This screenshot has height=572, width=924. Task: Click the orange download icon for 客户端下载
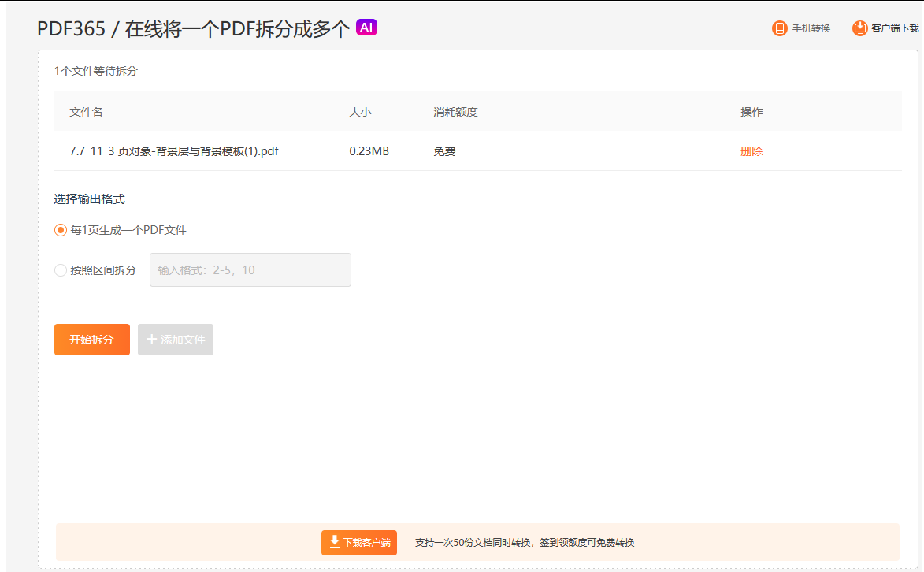pos(859,28)
